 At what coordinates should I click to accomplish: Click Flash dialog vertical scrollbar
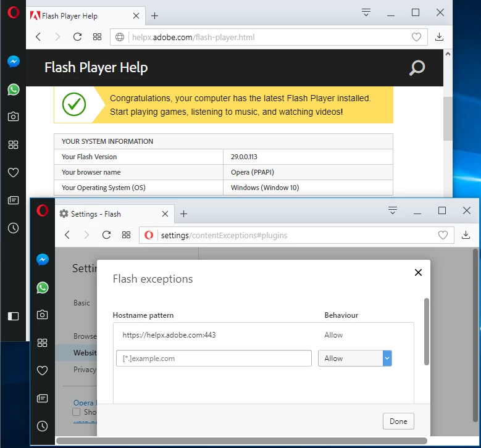pos(427,331)
